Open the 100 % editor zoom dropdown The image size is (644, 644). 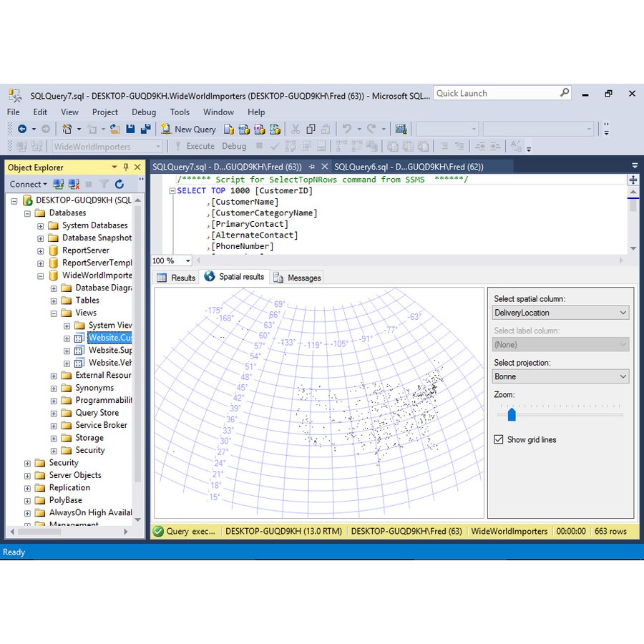172,260
